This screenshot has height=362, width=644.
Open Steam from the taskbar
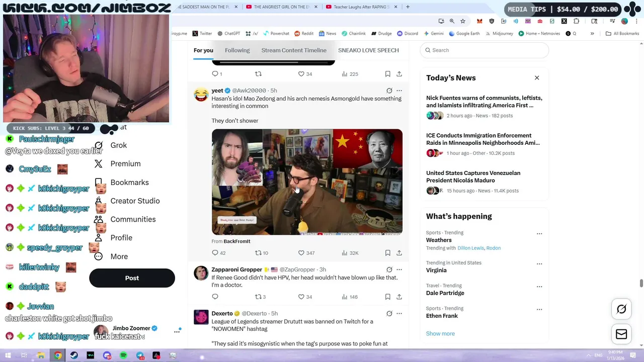(74, 355)
